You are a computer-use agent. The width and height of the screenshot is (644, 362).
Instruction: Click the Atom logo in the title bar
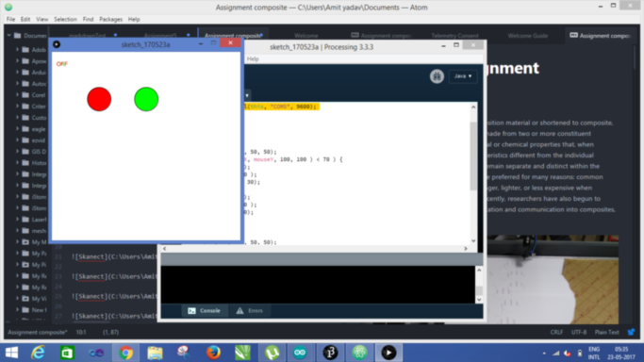[8, 7]
